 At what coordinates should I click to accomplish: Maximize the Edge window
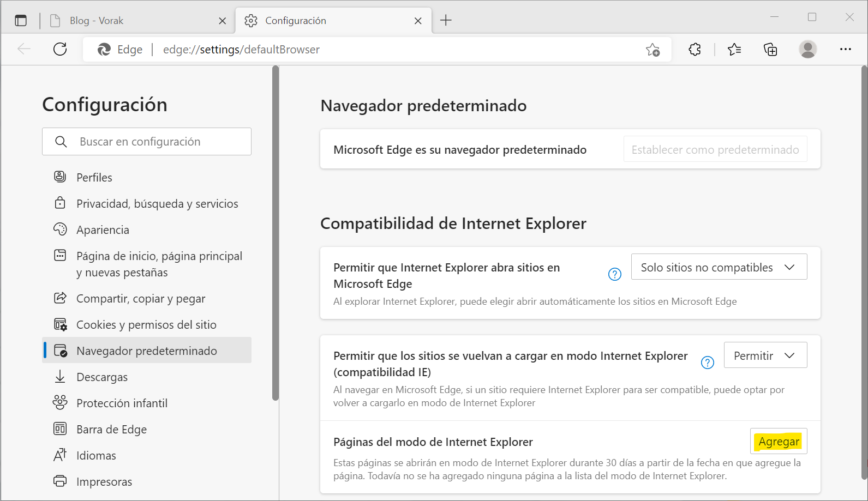click(x=812, y=17)
